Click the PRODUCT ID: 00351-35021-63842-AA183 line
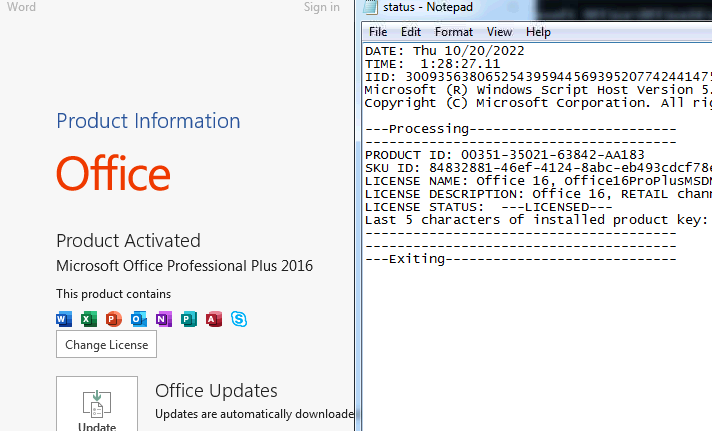Screen dimensions: 712x431 click(504, 155)
